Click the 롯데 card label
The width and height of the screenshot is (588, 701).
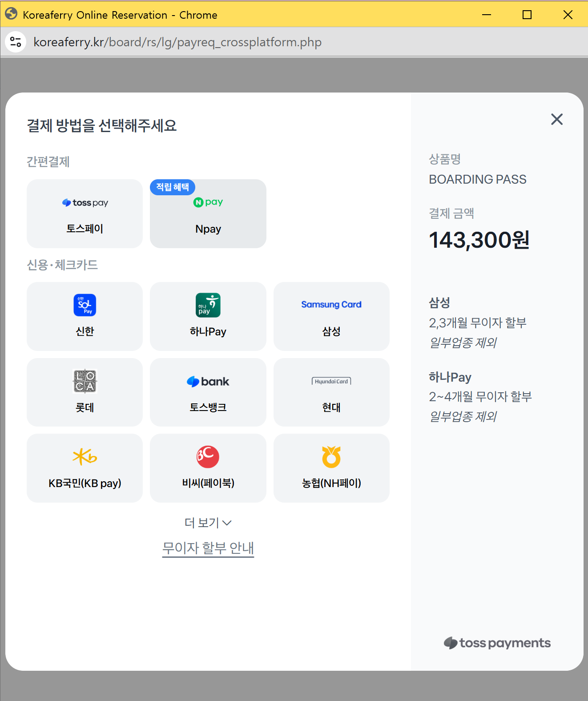85,407
